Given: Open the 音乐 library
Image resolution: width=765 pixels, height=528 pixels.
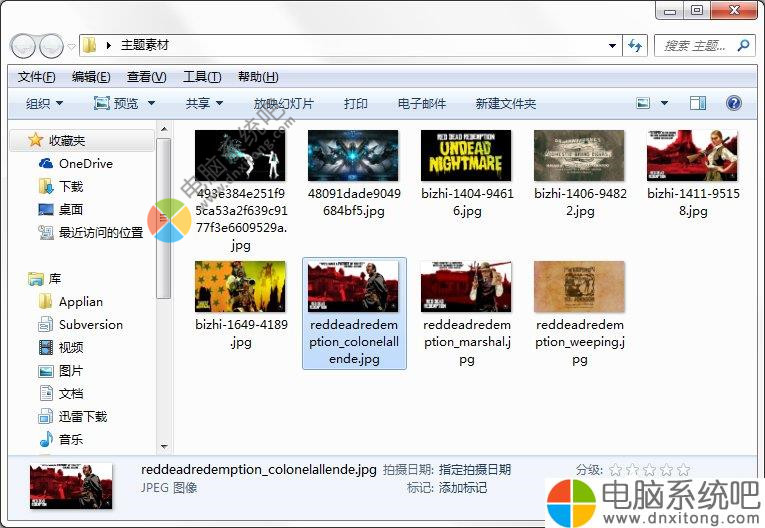Looking at the screenshot, I should pyautogui.click(x=60, y=439).
